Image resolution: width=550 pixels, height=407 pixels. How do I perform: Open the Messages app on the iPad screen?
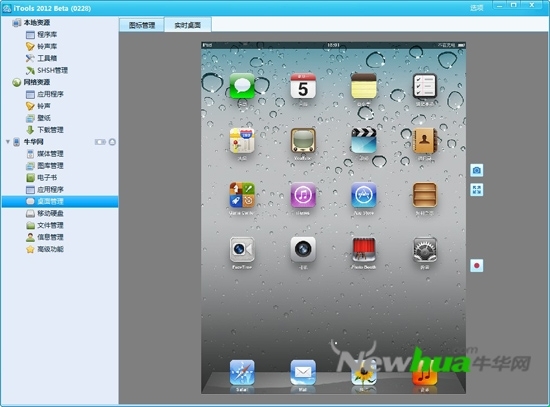coord(242,86)
